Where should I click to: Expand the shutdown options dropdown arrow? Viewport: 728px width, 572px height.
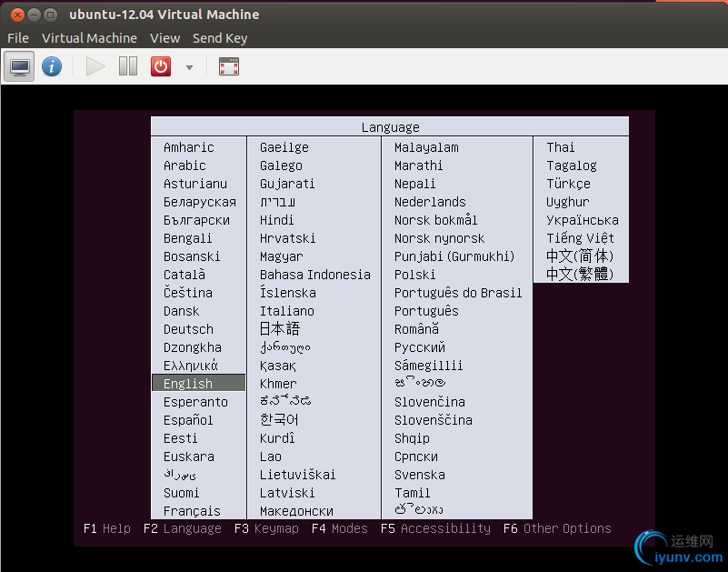click(189, 67)
